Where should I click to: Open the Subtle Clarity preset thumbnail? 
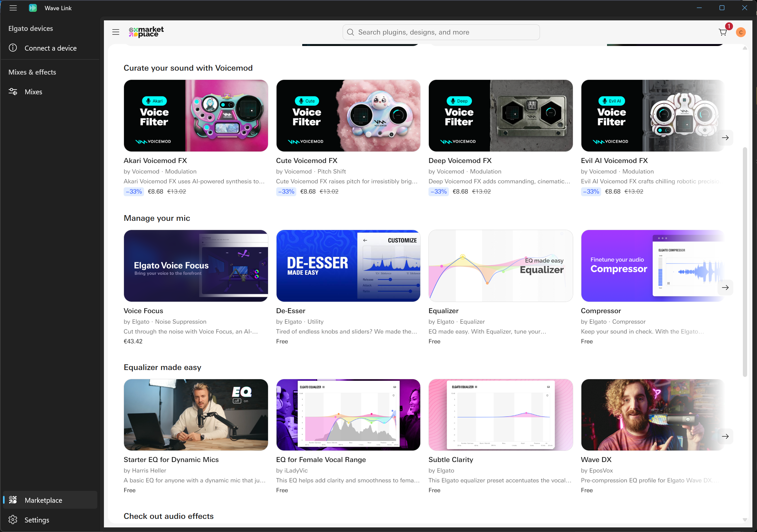click(x=500, y=415)
